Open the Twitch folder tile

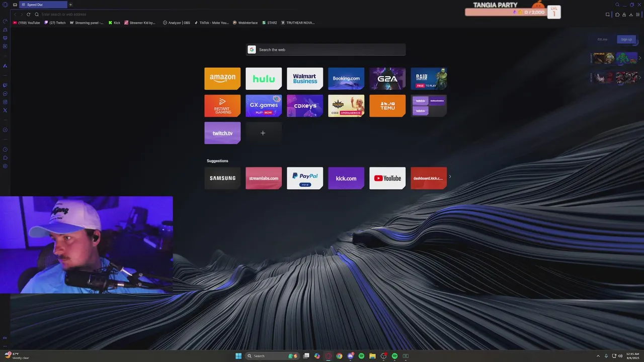tap(429, 106)
